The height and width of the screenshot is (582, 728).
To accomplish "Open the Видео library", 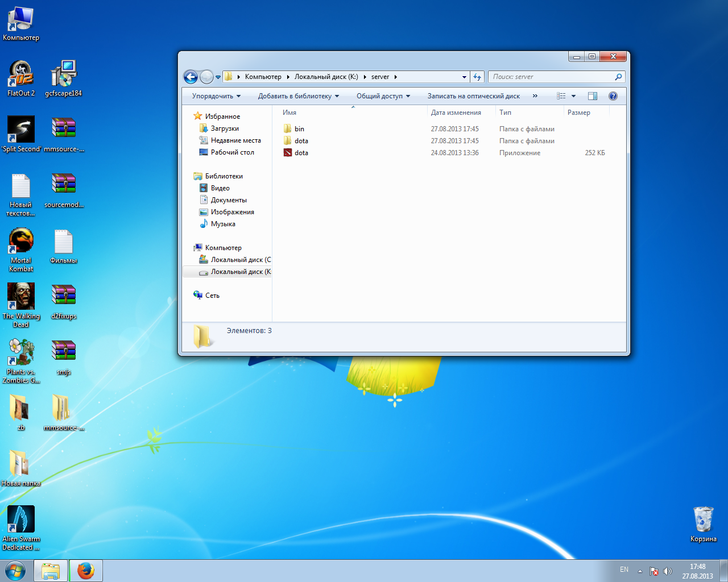I will coord(220,188).
